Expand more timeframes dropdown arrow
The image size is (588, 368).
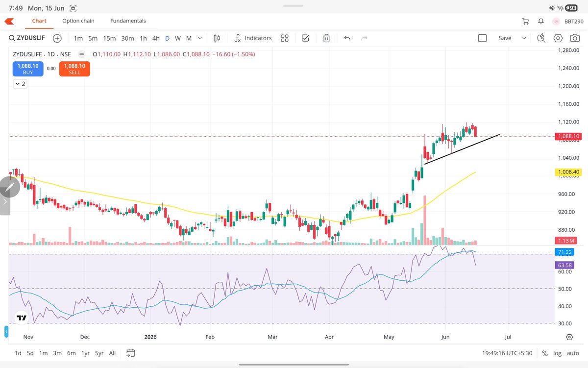coord(200,38)
